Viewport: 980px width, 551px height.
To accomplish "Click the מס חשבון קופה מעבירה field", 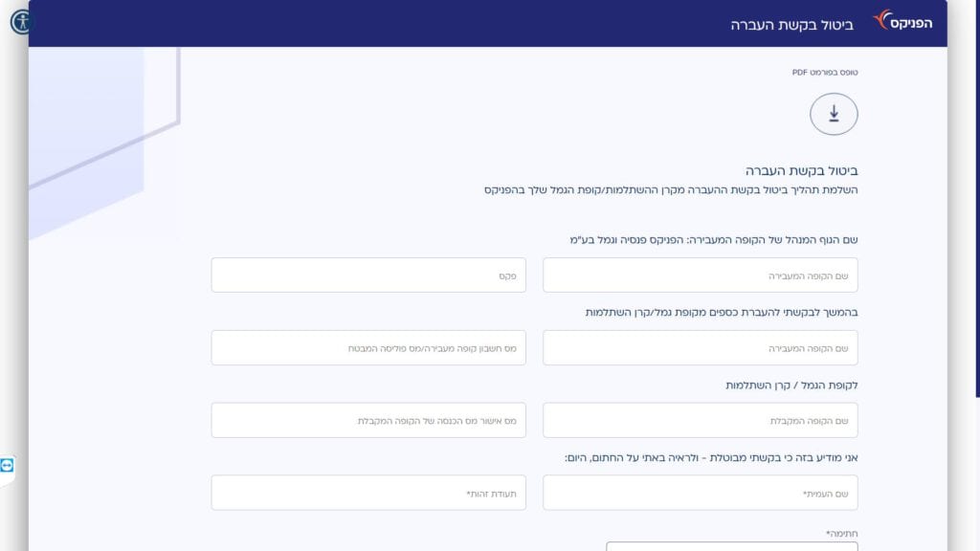I will [x=368, y=348].
